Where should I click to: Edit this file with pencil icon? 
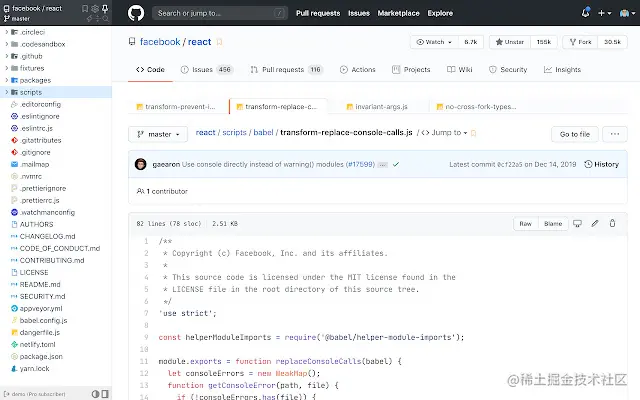(595, 223)
